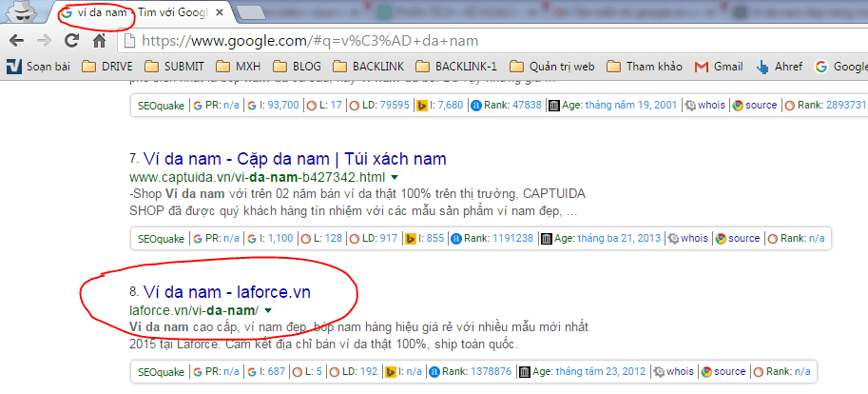Screen dimensions: 868x394
Task: Open a new tab with the blank tab button
Action: click(251, 12)
